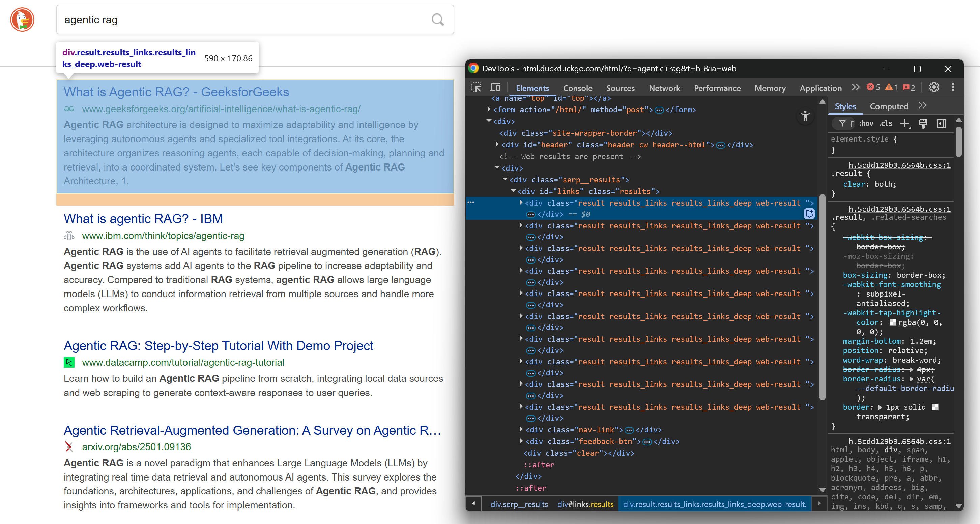This screenshot has height=524, width=980.
Task: Expand the form element in the DOM tree
Action: (x=489, y=110)
